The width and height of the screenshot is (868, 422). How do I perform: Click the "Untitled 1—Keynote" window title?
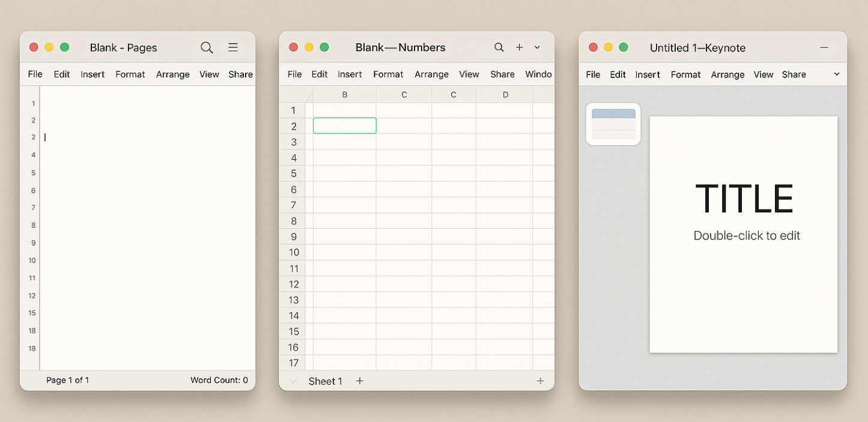pos(697,48)
